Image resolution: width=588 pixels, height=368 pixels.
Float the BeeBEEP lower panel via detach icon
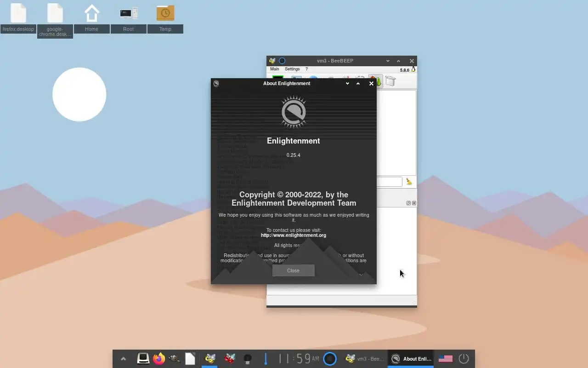click(x=408, y=203)
